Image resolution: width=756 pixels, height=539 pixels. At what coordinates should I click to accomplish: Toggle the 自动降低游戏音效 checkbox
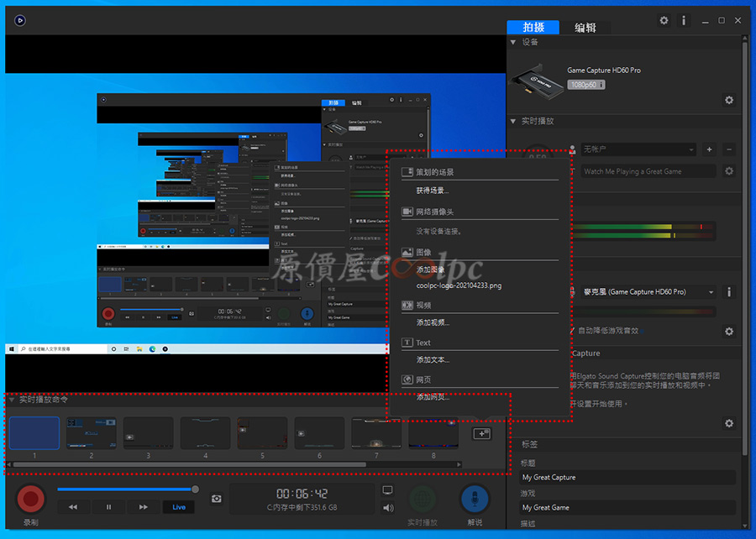coord(573,331)
